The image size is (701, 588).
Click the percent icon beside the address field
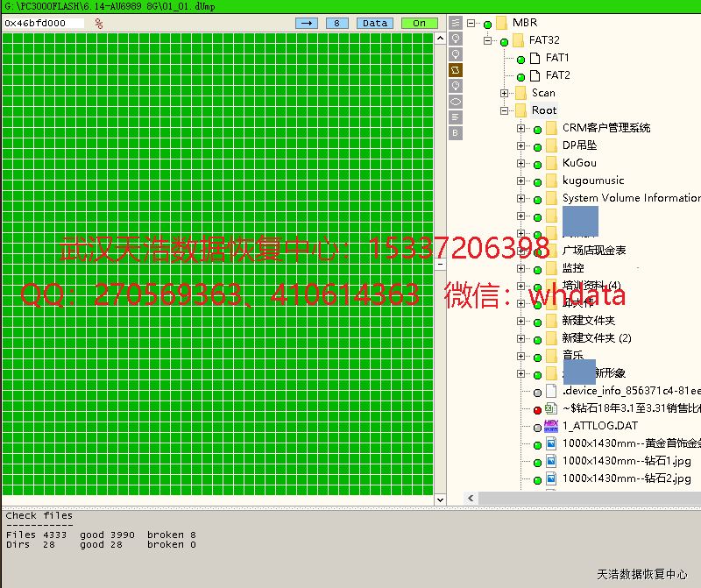98,24
